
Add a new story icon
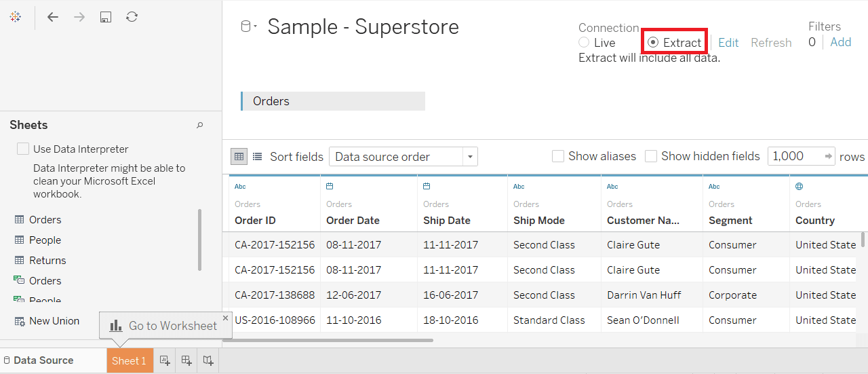(208, 360)
